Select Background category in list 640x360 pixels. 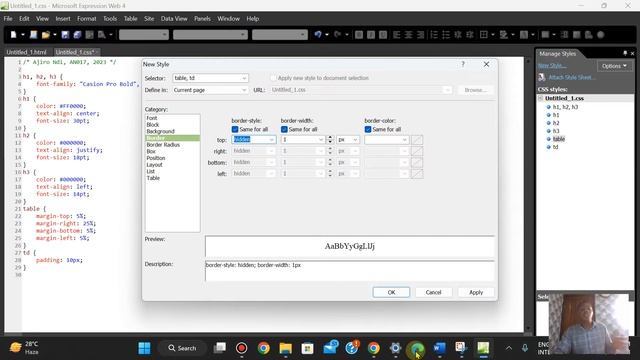[160, 131]
